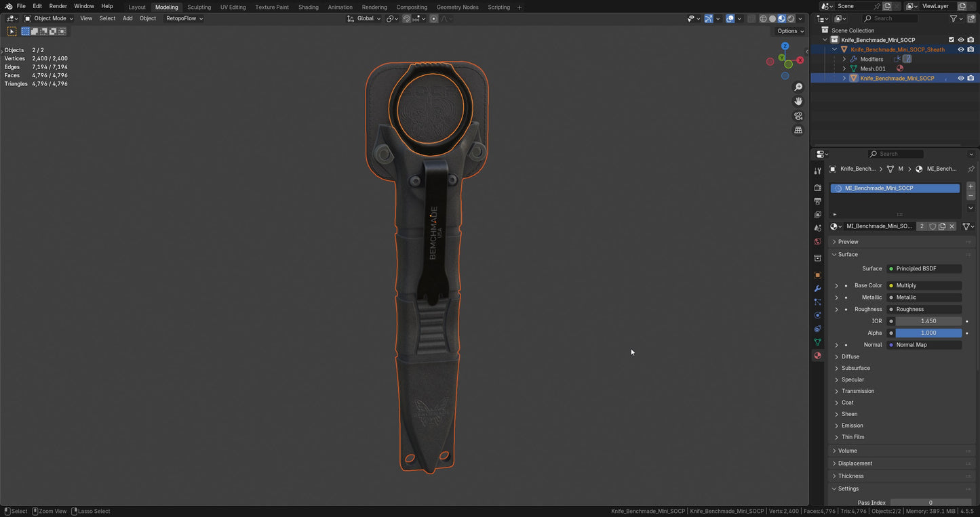
Task: Expand the Volume panel
Action: pos(848,451)
